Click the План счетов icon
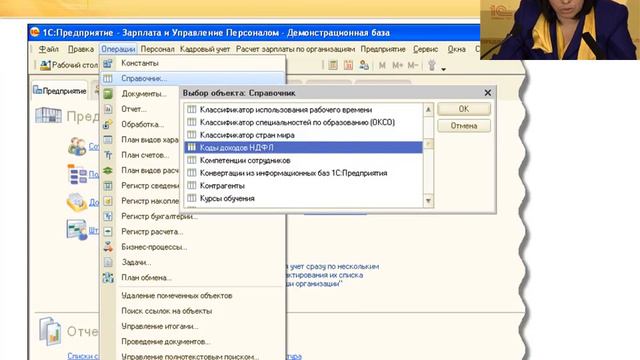Image resolution: width=640 pixels, height=360 pixels. (x=108, y=155)
